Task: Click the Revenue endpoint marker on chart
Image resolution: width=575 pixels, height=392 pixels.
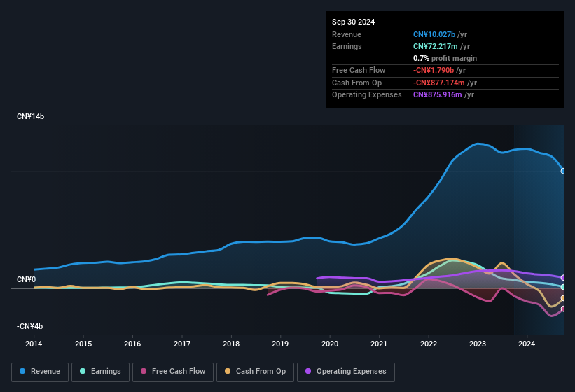Action: click(563, 171)
